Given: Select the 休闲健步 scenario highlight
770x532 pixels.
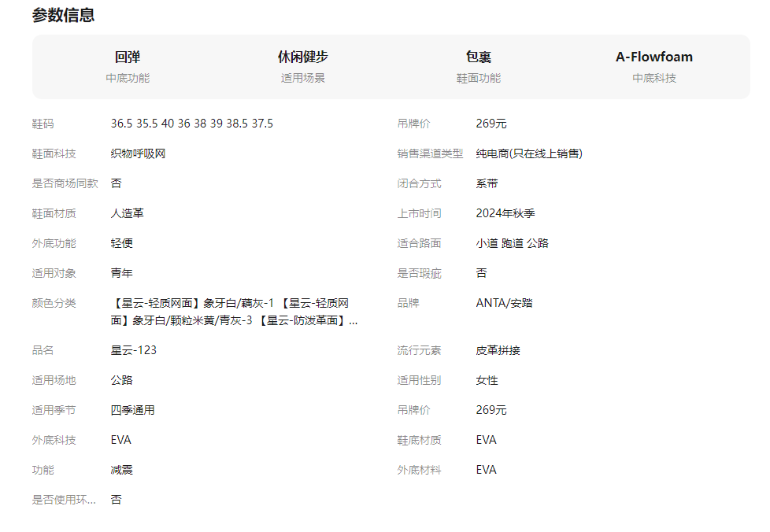Looking at the screenshot, I should click(303, 57).
